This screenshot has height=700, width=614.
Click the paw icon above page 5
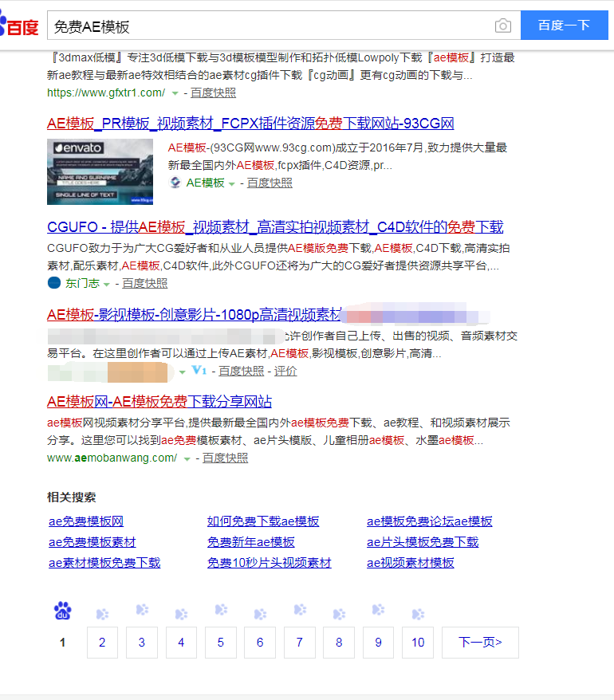pos(221,610)
